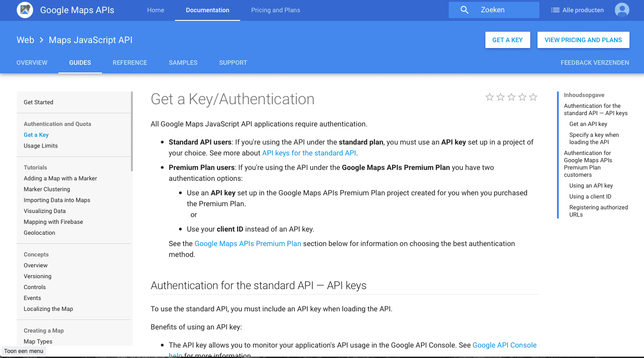Viewport: 644px width, 358px height.
Task: Open Pricing and Plans tab
Action: click(x=276, y=10)
